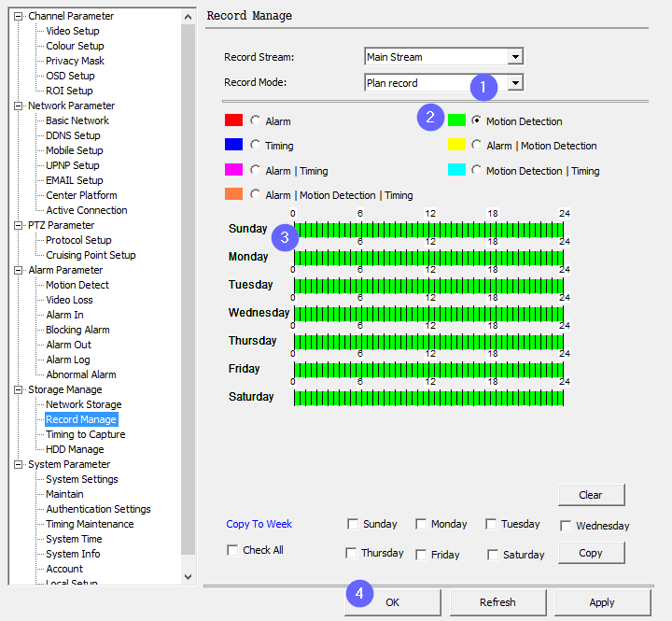Collapse the Channel Parameter tree node
Viewport: 672px width, 621px height.
pos(18,16)
